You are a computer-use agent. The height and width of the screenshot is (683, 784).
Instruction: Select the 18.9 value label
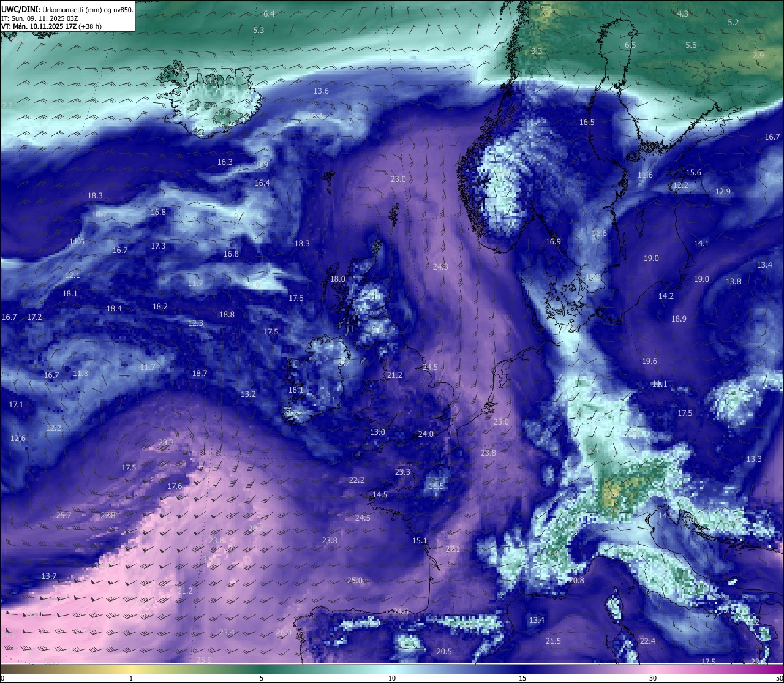click(679, 319)
